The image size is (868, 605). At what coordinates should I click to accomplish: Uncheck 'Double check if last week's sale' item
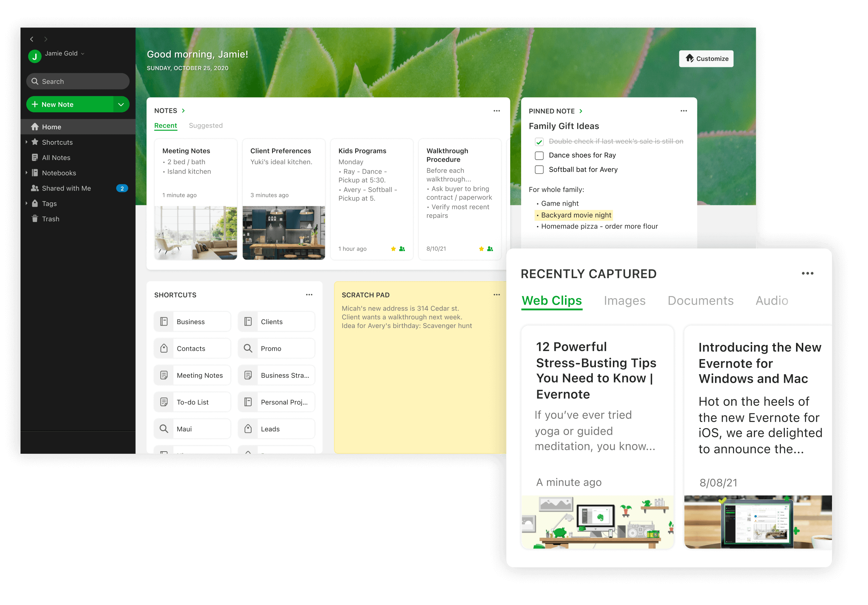[x=539, y=142]
